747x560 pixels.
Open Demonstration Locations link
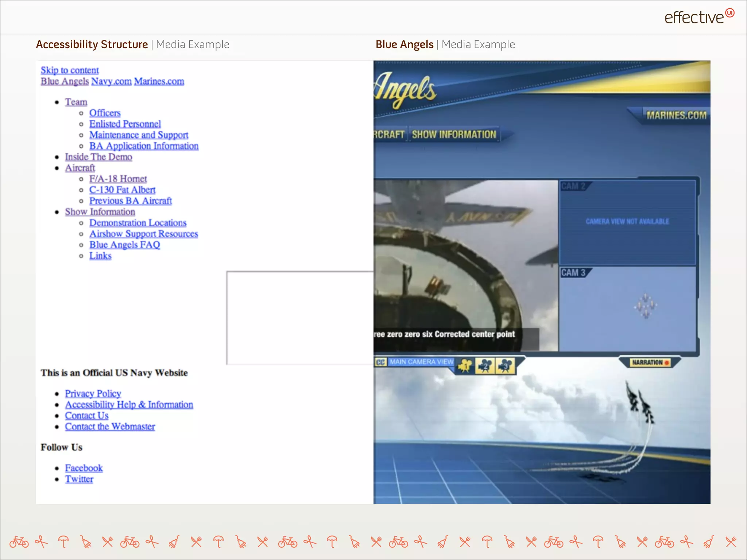[138, 223]
